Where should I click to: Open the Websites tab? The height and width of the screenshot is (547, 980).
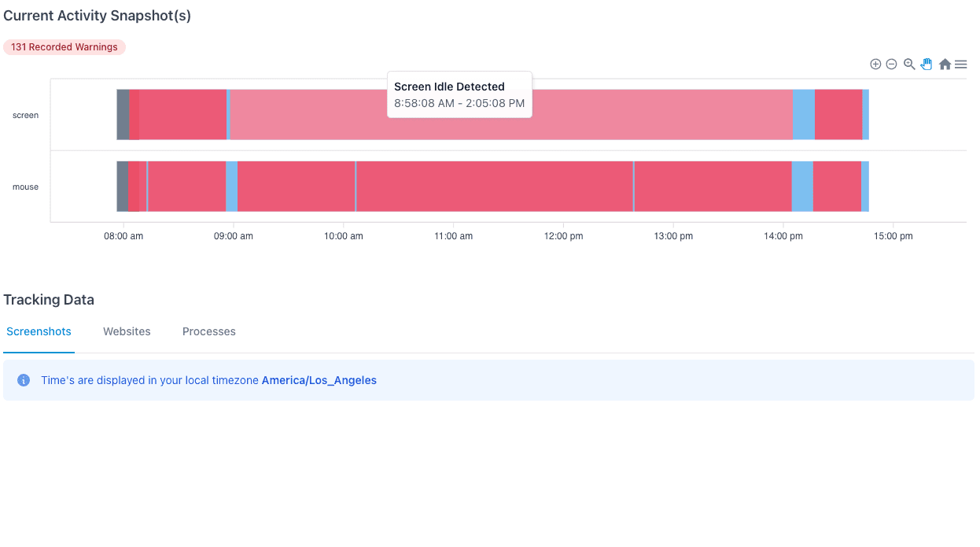point(127,331)
